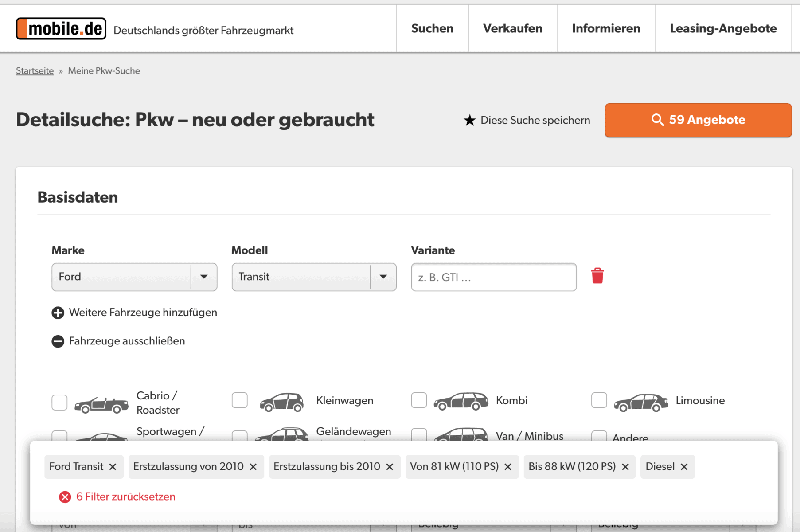Viewport: 800px width, 532px height.
Task: Delete vehicle row with red trash icon
Action: pyautogui.click(x=597, y=276)
